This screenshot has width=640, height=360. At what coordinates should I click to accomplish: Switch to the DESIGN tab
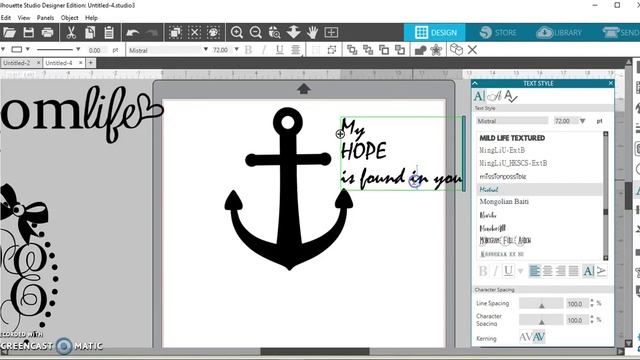point(435,32)
